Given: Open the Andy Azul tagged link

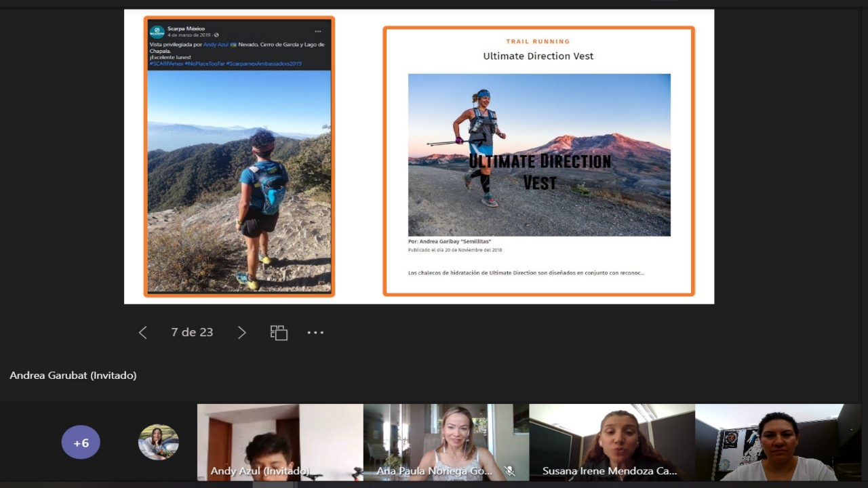Looking at the screenshot, I should (x=216, y=45).
